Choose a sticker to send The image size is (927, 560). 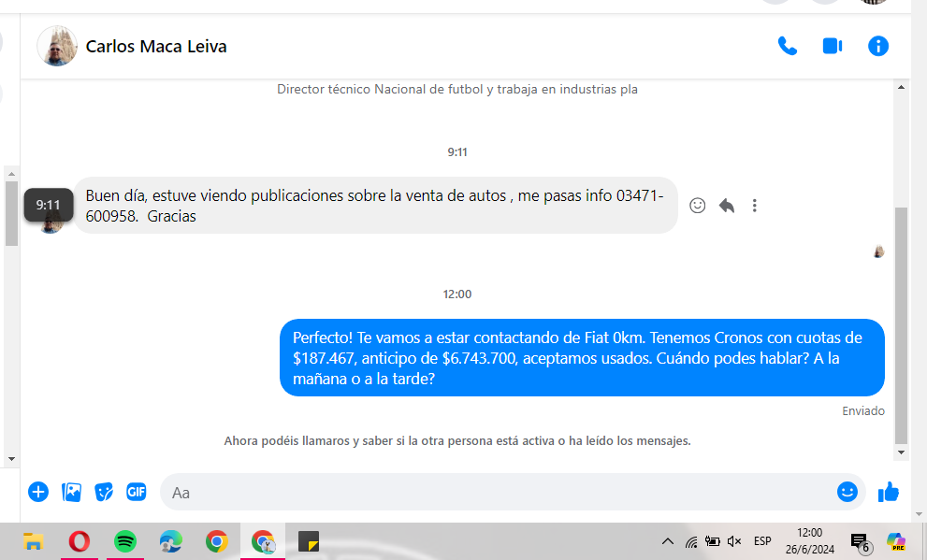pos(104,492)
